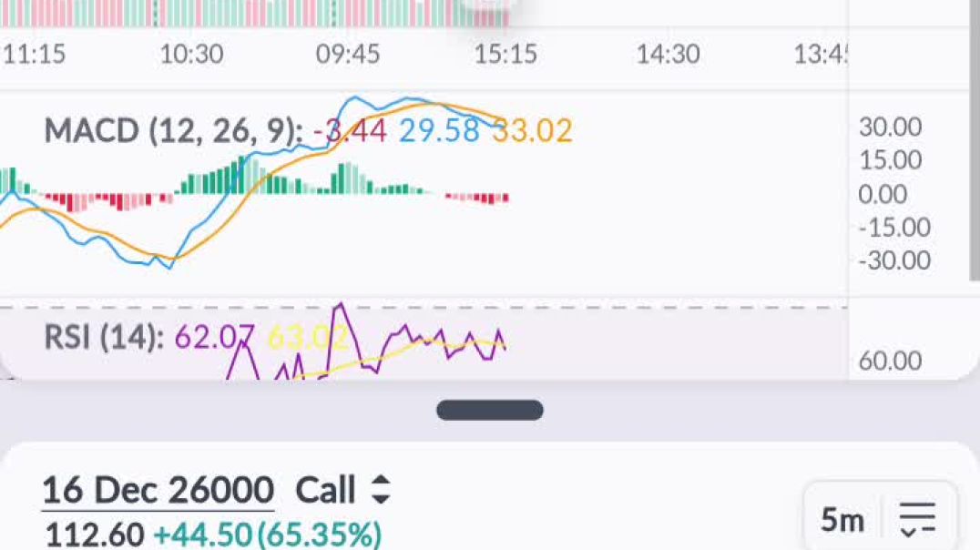Expand the Call strike dropdown arrows
980x550 pixels.
pyautogui.click(x=383, y=490)
